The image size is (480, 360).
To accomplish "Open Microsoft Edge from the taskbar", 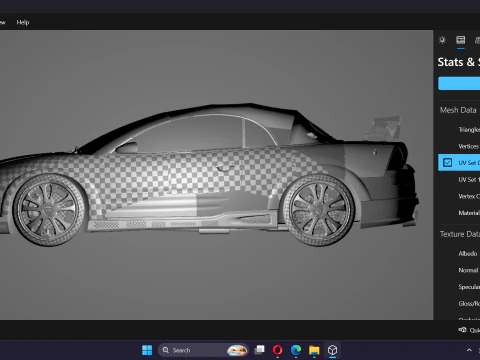I will point(296,350).
